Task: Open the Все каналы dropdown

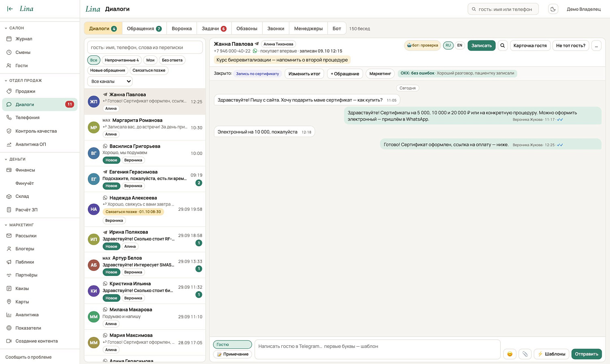Action: point(110,81)
